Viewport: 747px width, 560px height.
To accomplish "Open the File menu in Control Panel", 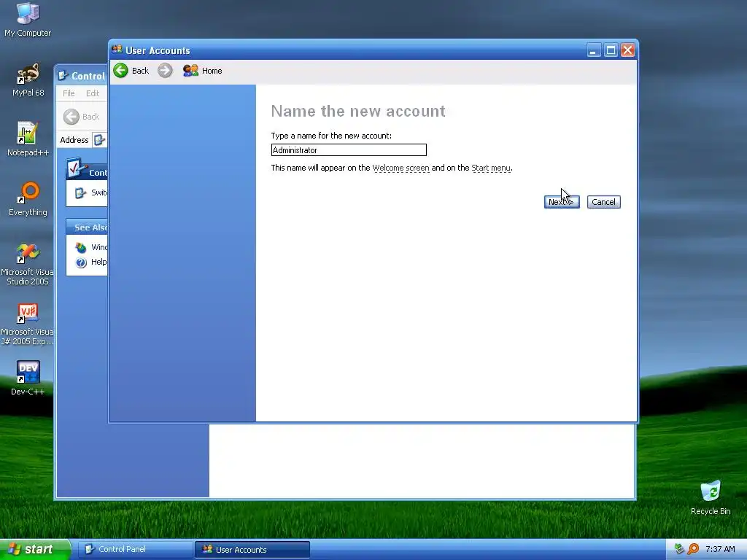I will coord(69,93).
